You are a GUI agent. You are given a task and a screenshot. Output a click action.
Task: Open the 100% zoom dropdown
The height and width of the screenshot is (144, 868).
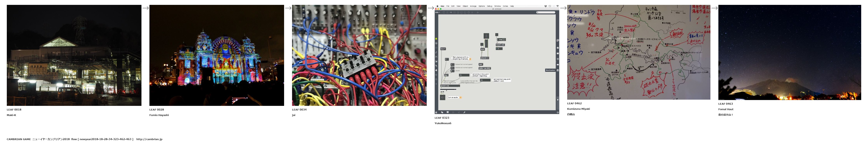point(437,12)
